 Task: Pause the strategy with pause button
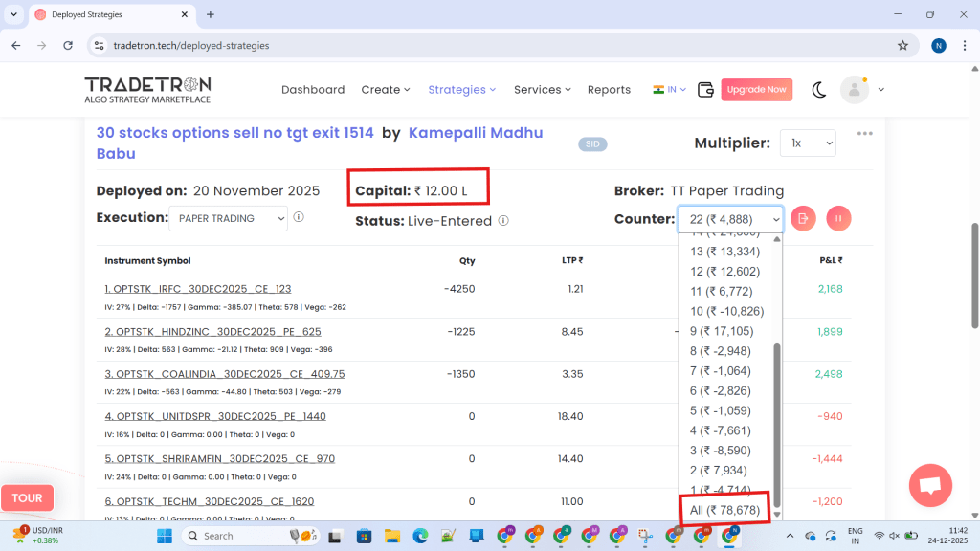pyautogui.click(x=838, y=218)
